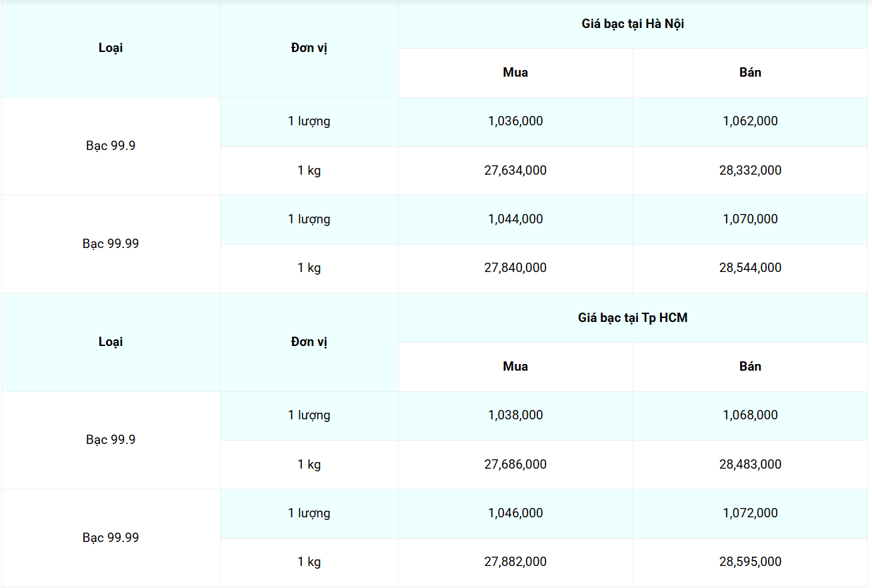Click the 28,332,000 sell price cell
The image size is (872, 588).
(x=750, y=171)
